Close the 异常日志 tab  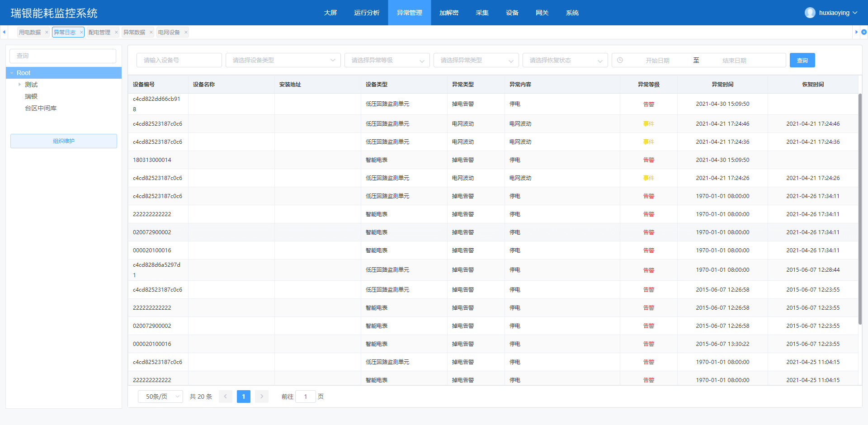81,33
